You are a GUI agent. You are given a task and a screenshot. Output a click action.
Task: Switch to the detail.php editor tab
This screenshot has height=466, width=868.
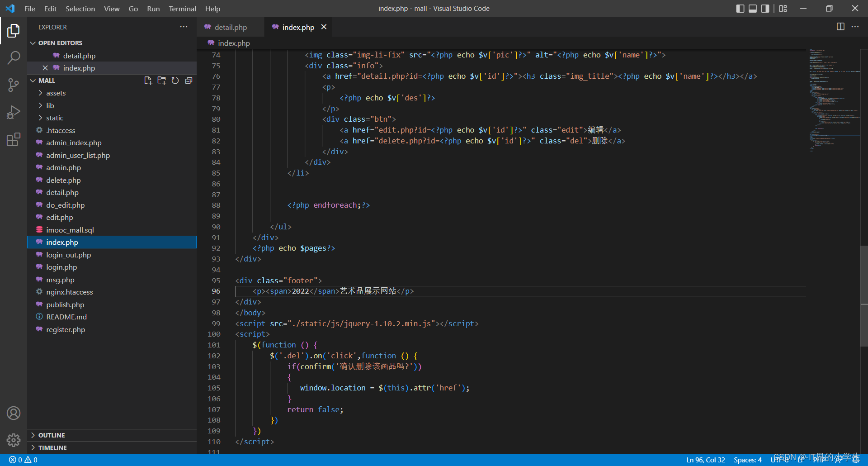(x=231, y=27)
